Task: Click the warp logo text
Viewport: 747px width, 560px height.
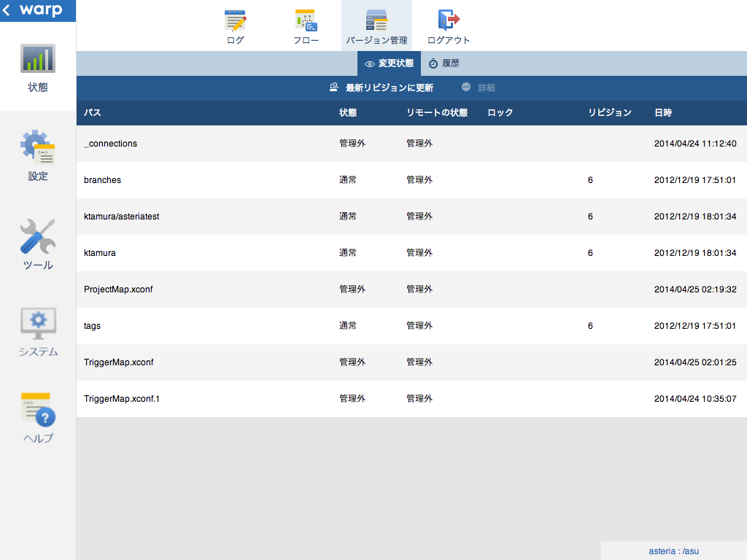Action: 41,9
